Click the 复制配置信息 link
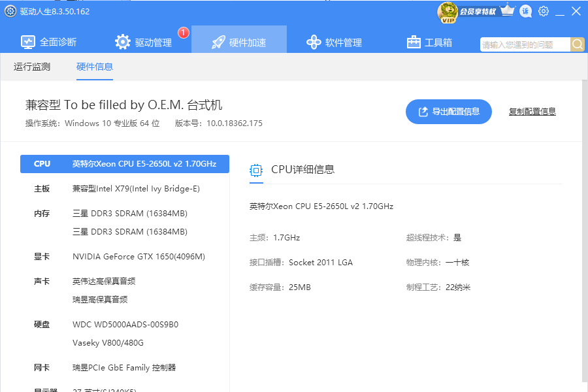The image size is (588, 392). coord(532,112)
